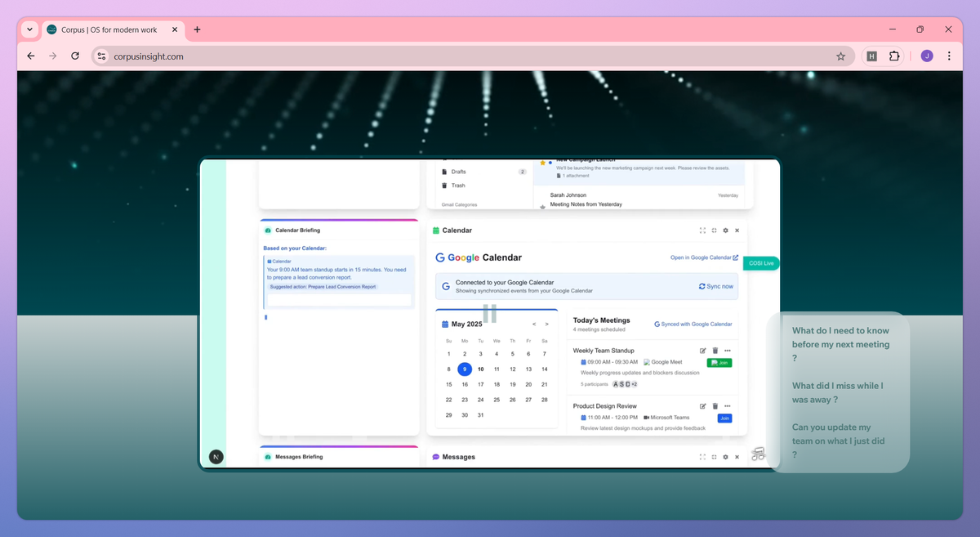
Task: Open Calendar panel settings gear
Action: pyautogui.click(x=725, y=230)
